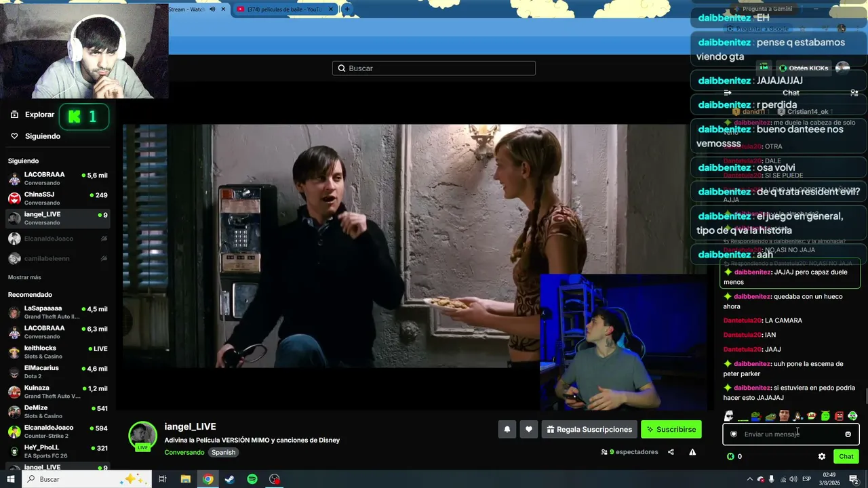Toggle stream notification bell

(507, 429)
